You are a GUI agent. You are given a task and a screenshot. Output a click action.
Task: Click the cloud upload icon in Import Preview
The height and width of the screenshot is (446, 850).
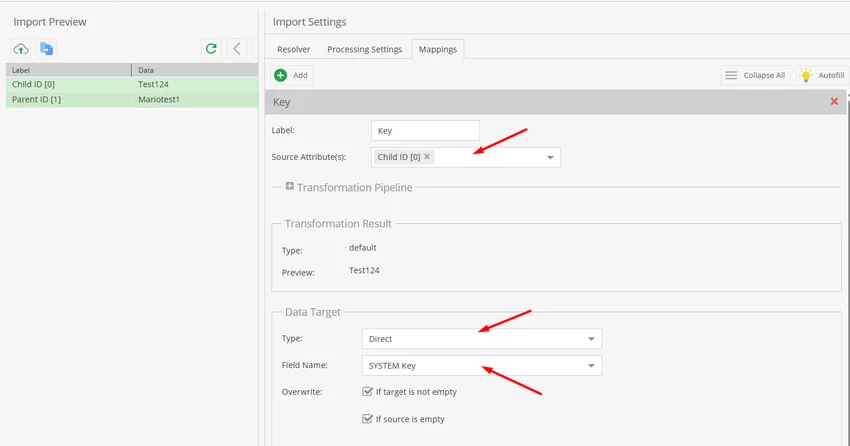tap(21, 49)
